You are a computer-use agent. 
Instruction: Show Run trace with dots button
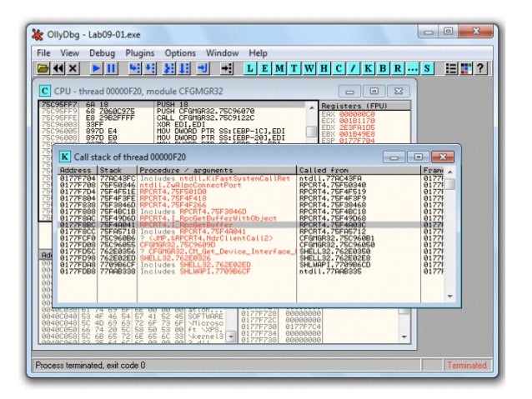pyautogui.click(x=413, y=68)
